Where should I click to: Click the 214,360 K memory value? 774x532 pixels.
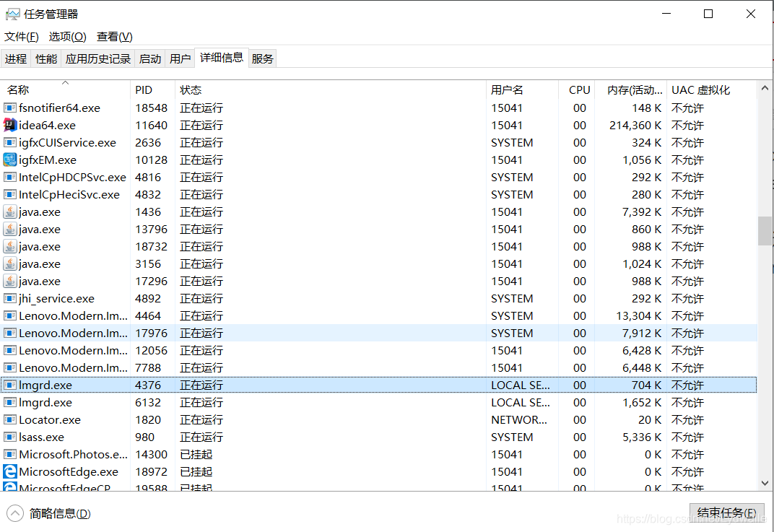tap(635, 126)
